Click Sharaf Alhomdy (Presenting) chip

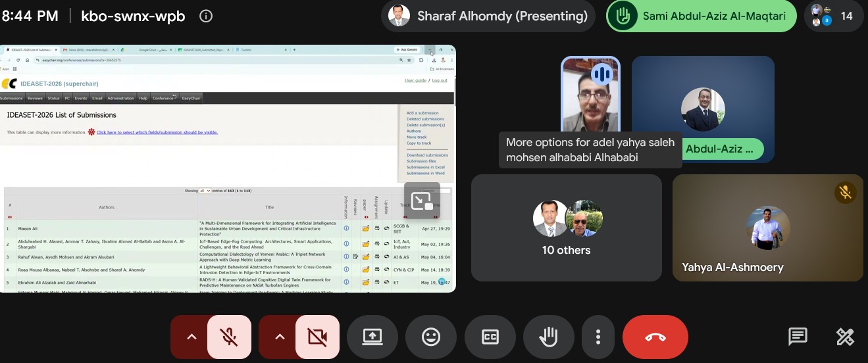click(x=489, y=16)
